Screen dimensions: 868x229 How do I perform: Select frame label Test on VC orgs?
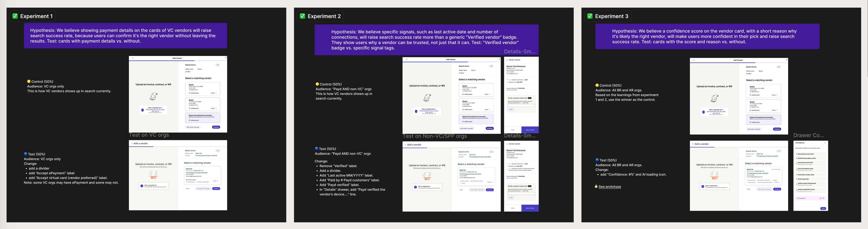149,135
